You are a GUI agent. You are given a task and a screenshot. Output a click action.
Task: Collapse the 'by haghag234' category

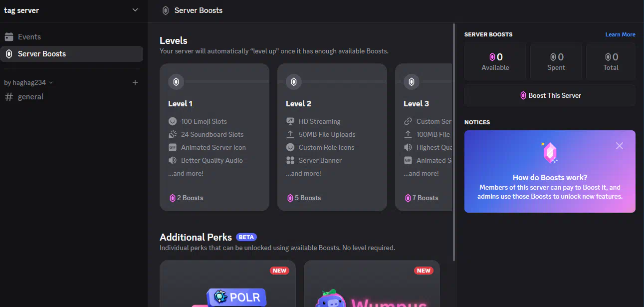click(x=28, y=82)
